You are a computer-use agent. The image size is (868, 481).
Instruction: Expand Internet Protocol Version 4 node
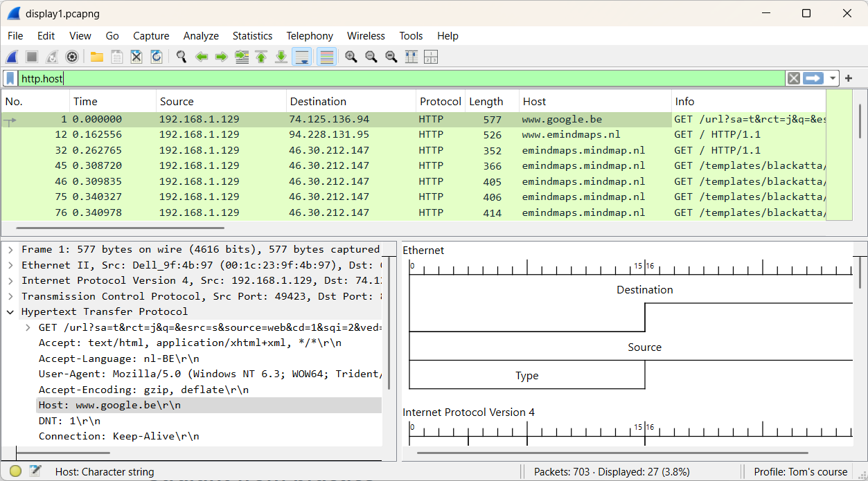10,280
